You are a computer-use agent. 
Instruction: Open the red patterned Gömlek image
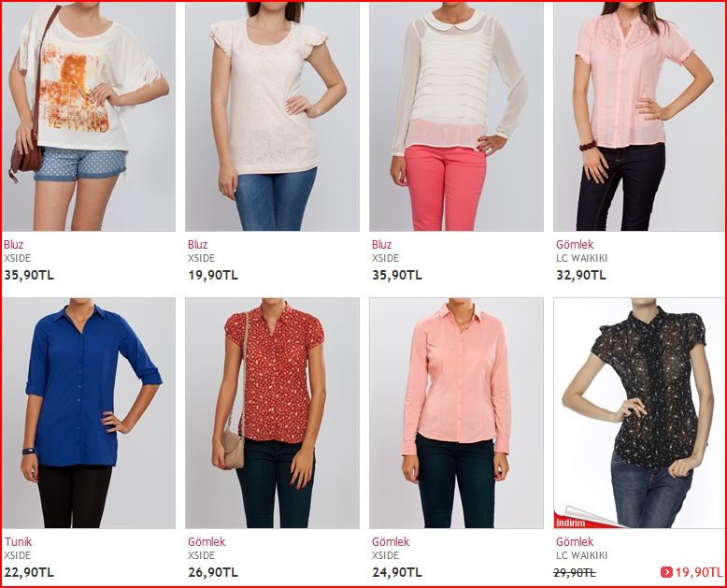click(x=272, y=412)
